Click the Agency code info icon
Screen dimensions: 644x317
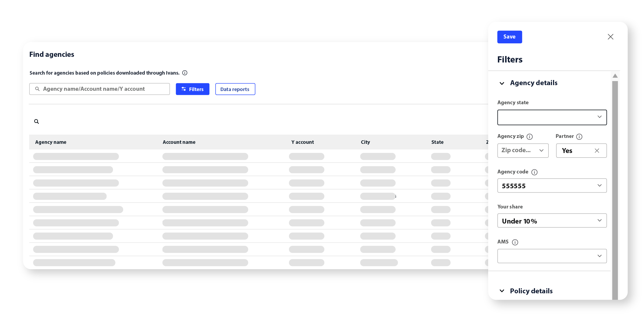click(534, 172)
